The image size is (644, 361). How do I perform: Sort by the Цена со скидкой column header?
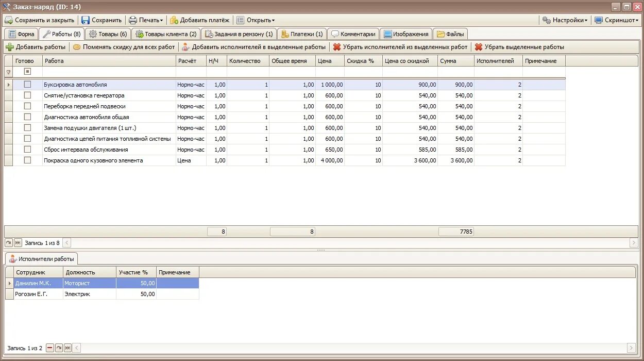click(410, 61)
